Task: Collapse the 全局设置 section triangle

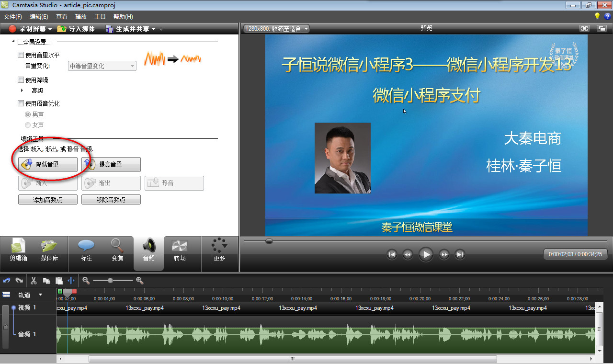Action: click(x=13, y=42)
